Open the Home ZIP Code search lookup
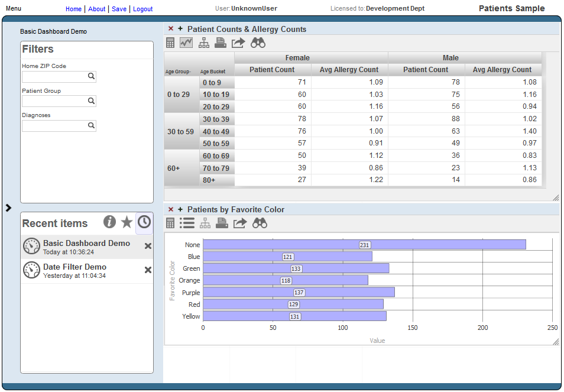This screenshot has width=564, height=392. (x=90, y=76)
